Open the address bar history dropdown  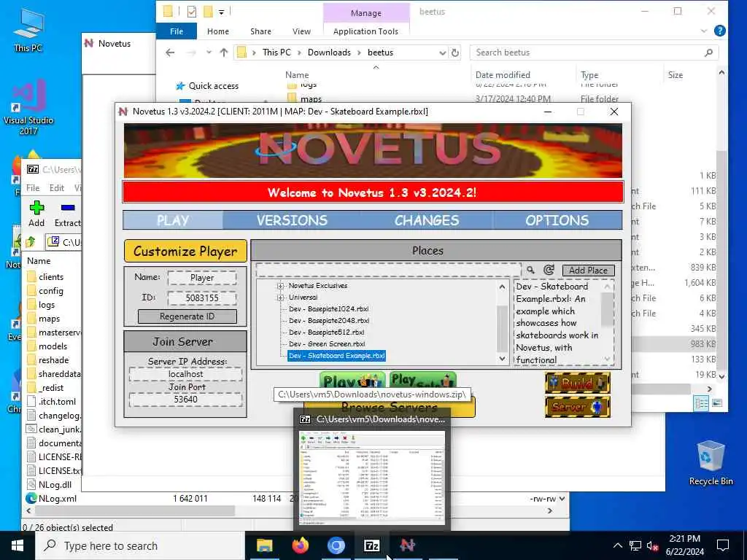click(443, 52)
